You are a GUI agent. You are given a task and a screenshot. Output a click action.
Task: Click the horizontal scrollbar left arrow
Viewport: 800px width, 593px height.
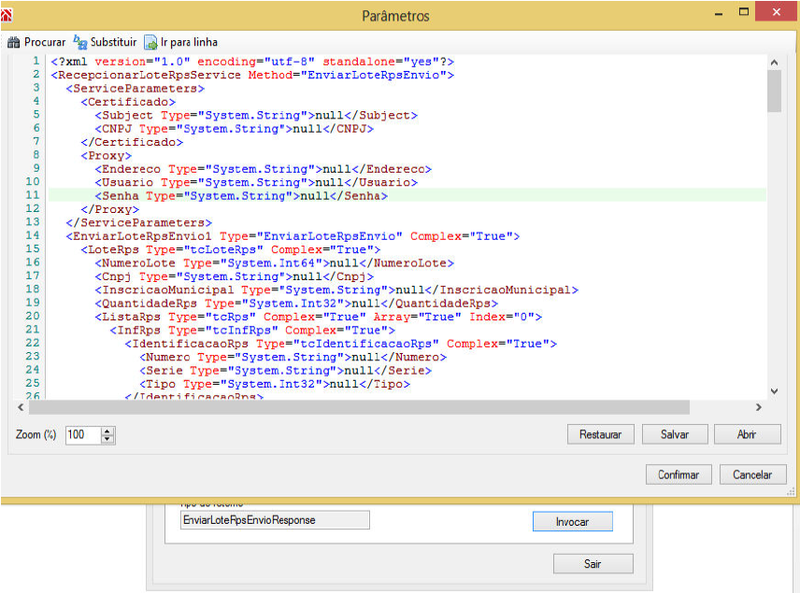tap(20, 407)
